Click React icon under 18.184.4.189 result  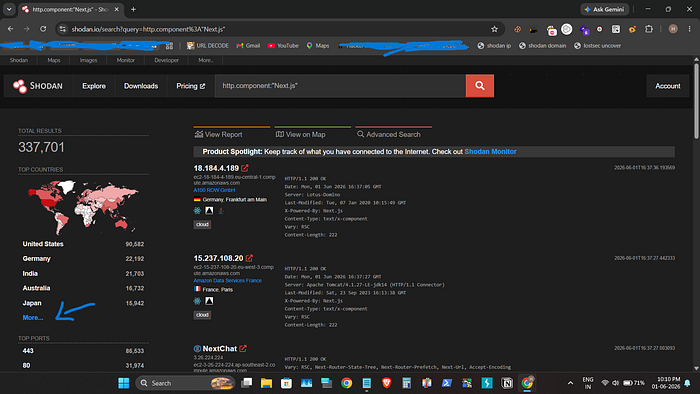coord(197,211)
